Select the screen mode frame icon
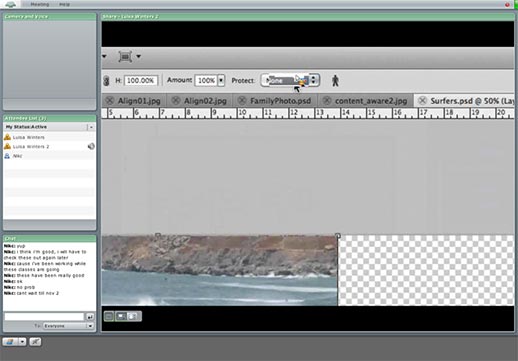 coord(125,57)
